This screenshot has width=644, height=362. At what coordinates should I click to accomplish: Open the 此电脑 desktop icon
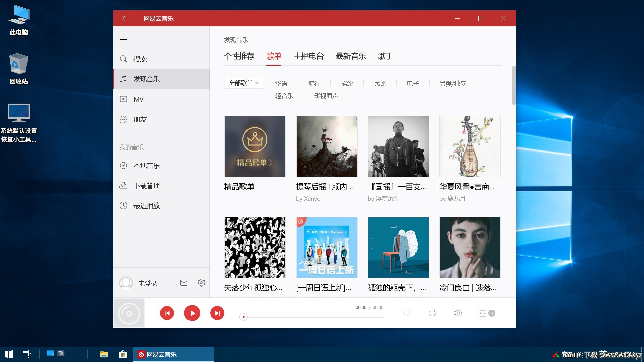(x=19, y=20)
